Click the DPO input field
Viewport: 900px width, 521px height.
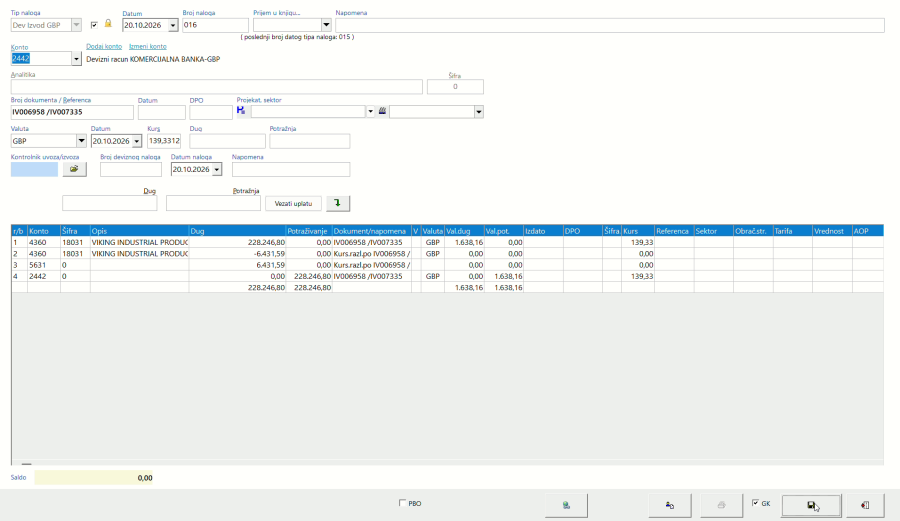pyautogui.click(x=211, y=112)
